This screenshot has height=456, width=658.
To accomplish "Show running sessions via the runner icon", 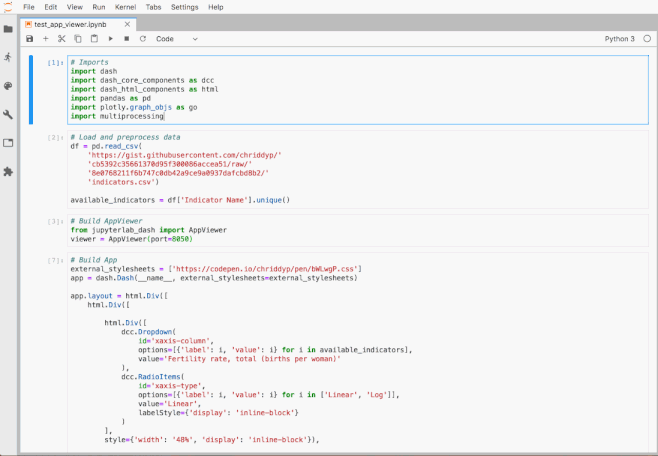I will [x=9, y=57].
